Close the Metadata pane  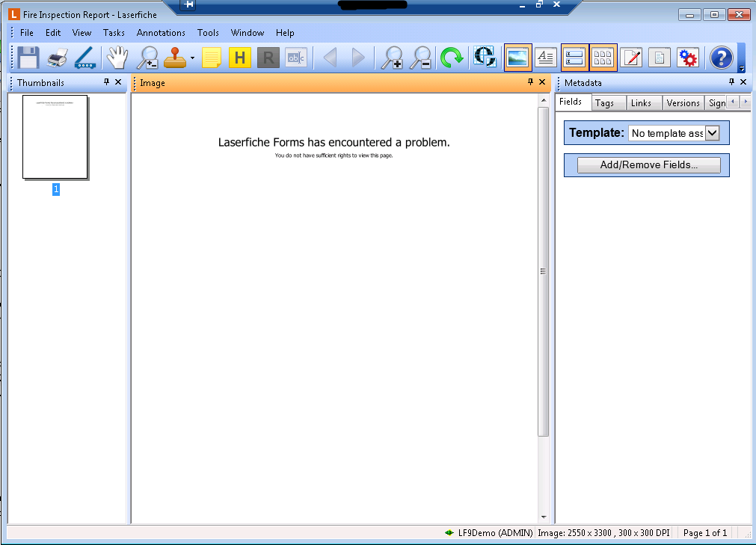coord(743,82)
